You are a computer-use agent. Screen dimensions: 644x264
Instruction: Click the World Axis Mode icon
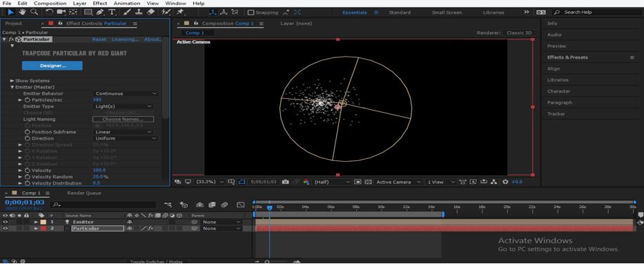[x=224, y=12]
